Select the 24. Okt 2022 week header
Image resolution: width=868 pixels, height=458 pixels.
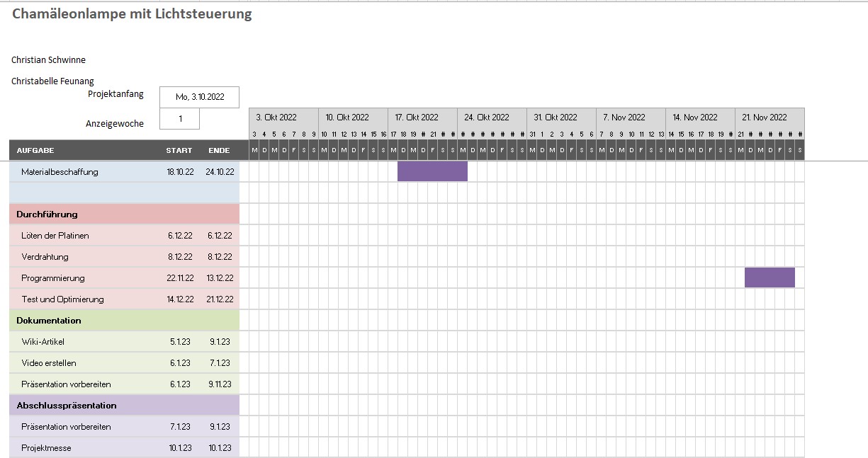click(487, 118)
